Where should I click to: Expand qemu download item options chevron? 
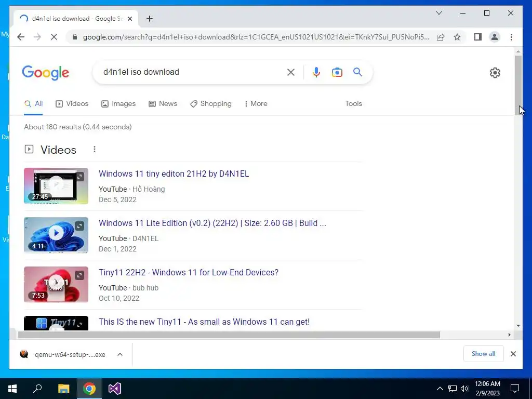pos(120,354)
